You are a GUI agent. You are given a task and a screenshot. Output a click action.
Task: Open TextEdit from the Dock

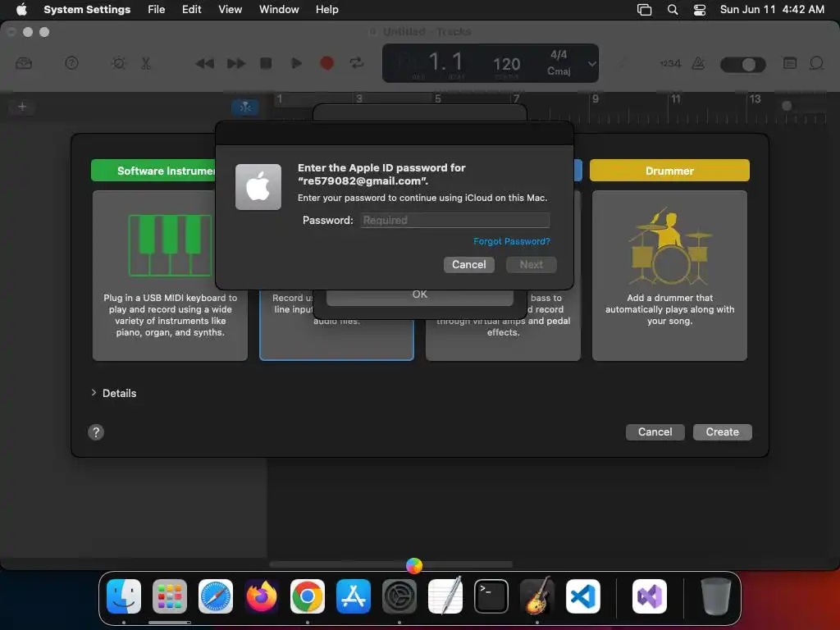[445, 596]
